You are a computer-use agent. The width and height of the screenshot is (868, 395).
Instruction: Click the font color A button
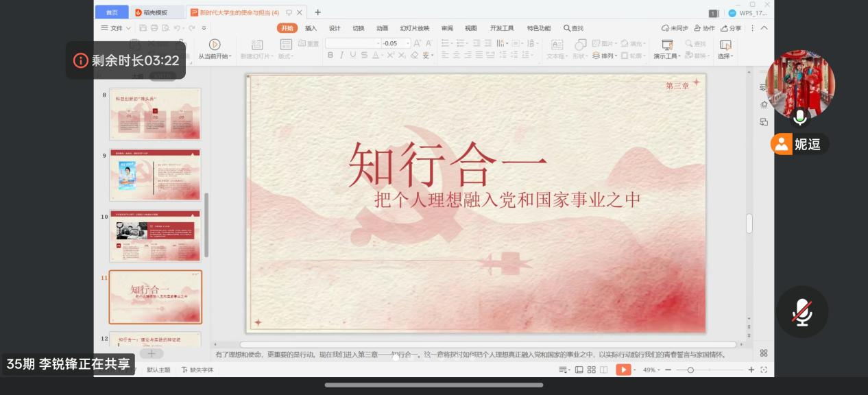click(376, 56)
